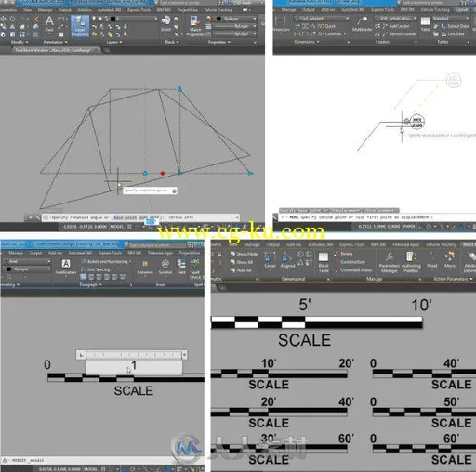Expand the Modify panel dropdown
Viewport: 476px width, 472px height.
pyautogui.click(x=20, y=42)
